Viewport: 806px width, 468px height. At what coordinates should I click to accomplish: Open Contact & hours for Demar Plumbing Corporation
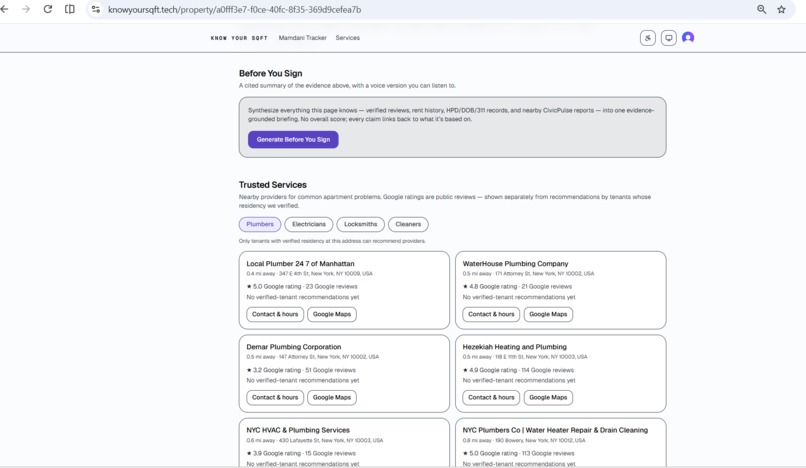tap(274, 398)
